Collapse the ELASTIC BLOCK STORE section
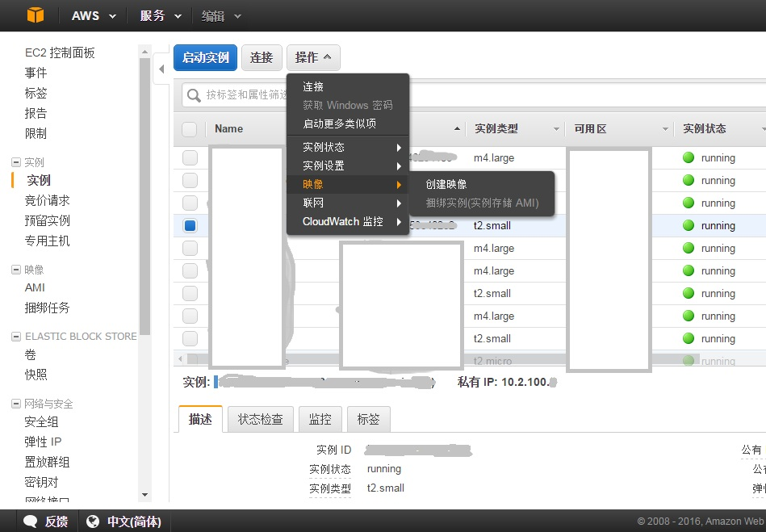The height and width of the screenshot is (532, 766). point(16,336)
